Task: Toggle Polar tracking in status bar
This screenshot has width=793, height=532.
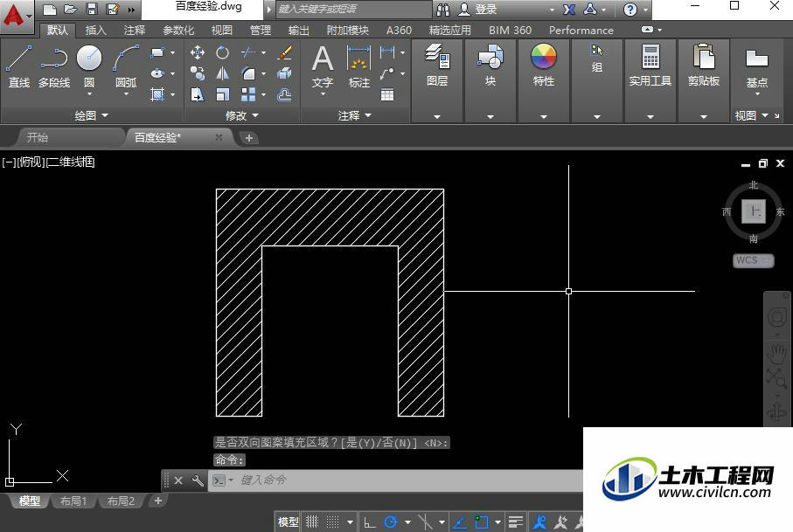Action: tap(391, 522)
